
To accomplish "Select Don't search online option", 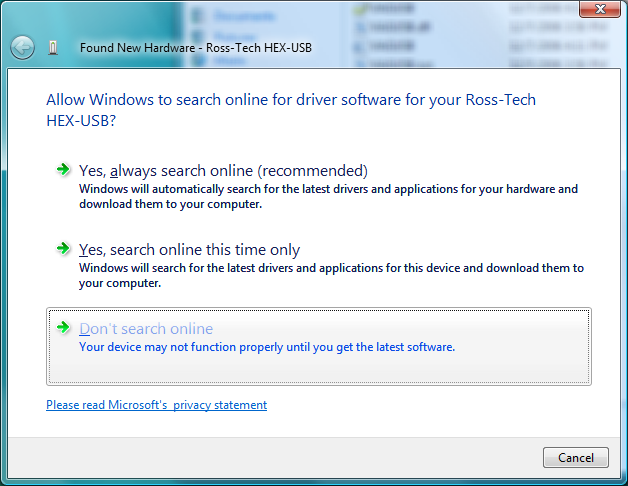I will point(319,347).
